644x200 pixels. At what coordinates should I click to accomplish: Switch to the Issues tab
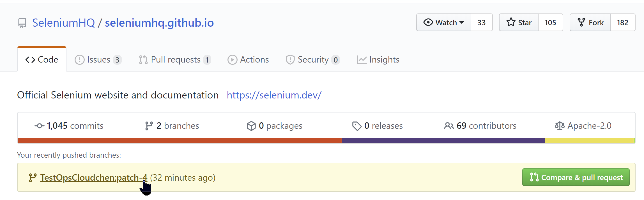98,60
